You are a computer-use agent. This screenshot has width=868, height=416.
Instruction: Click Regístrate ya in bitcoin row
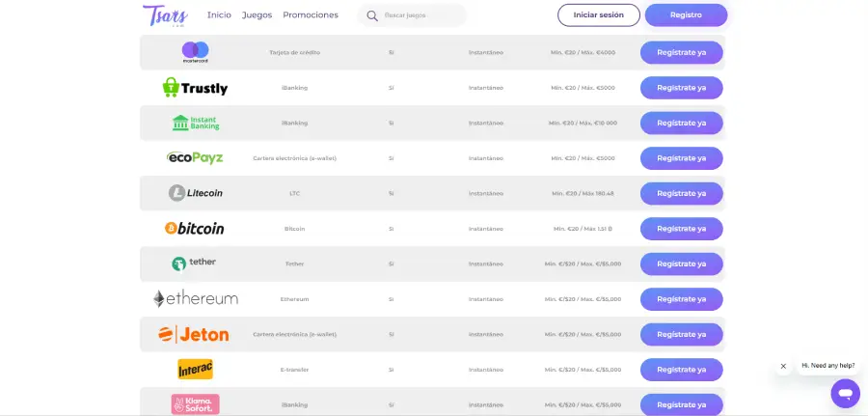click(x=682, y=229)
